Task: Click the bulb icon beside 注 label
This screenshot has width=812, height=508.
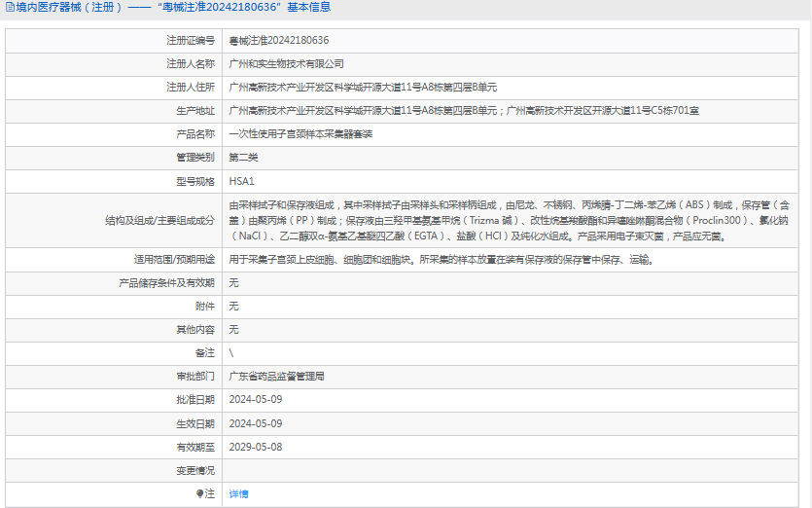Action: 200,493
